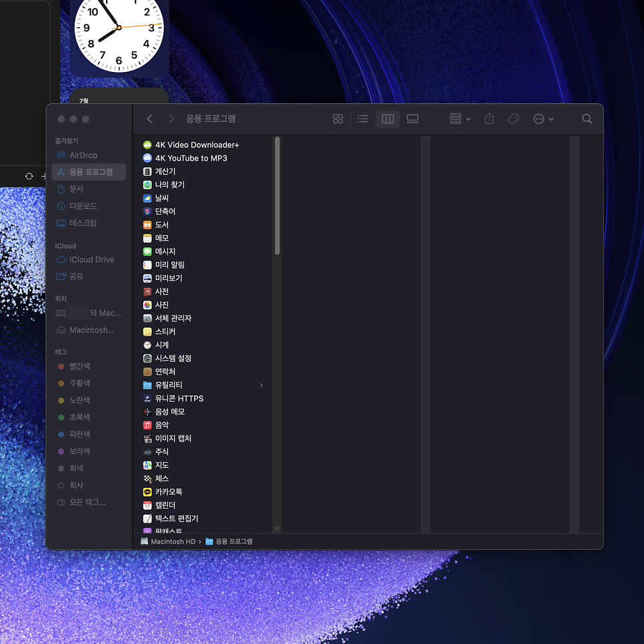Select the 사전 dictionary app

click(203, 291)
